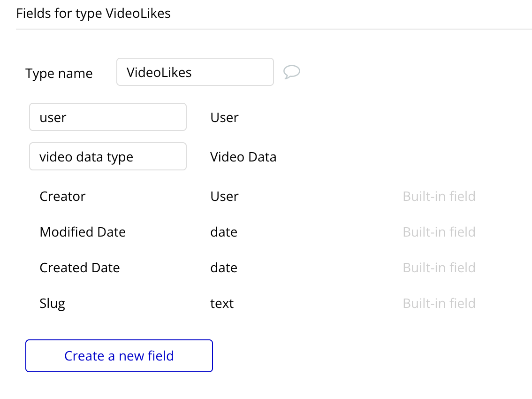Viewport: 532px width, 399px height.
Task: Click the "Fields for type VideoLikes" heading
Action: (93, 13)
